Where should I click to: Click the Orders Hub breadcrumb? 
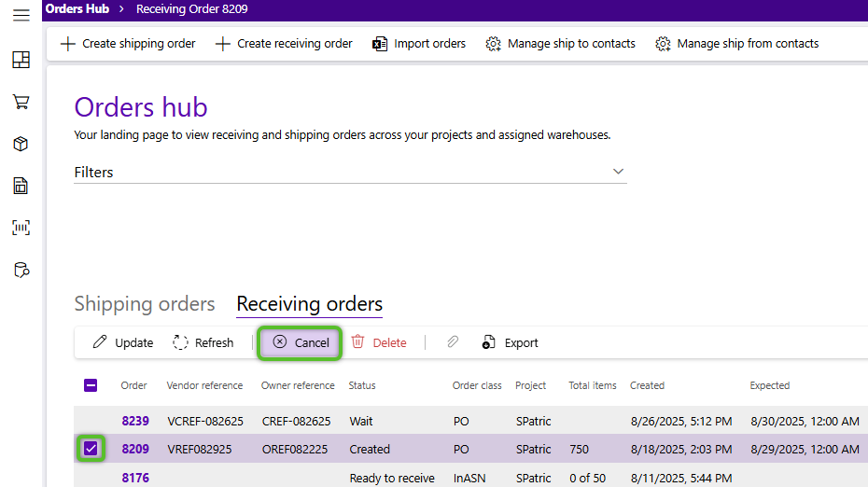coord(77,9)
